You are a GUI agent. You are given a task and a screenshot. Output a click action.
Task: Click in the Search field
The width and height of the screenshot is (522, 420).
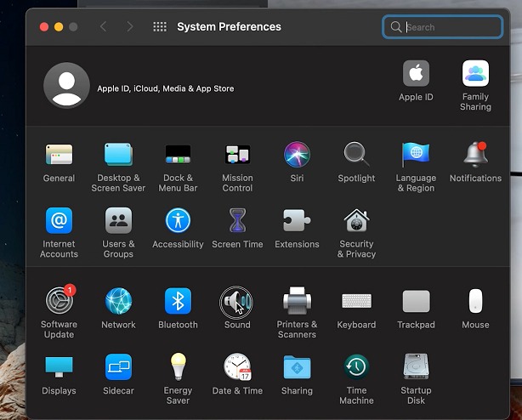click(x=442, y=27)
